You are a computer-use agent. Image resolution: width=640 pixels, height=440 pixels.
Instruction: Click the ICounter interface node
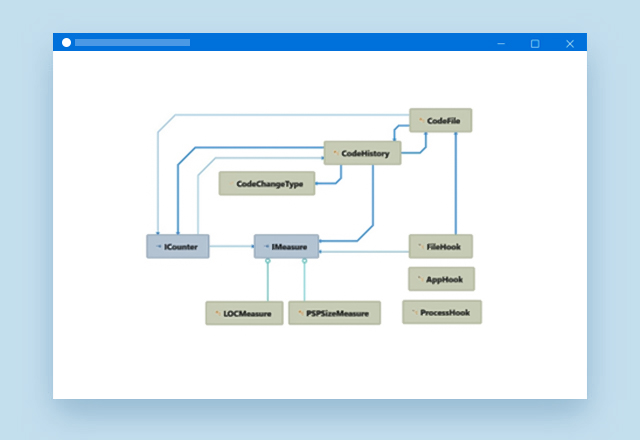pyautogui.click(x=178, y=246)
